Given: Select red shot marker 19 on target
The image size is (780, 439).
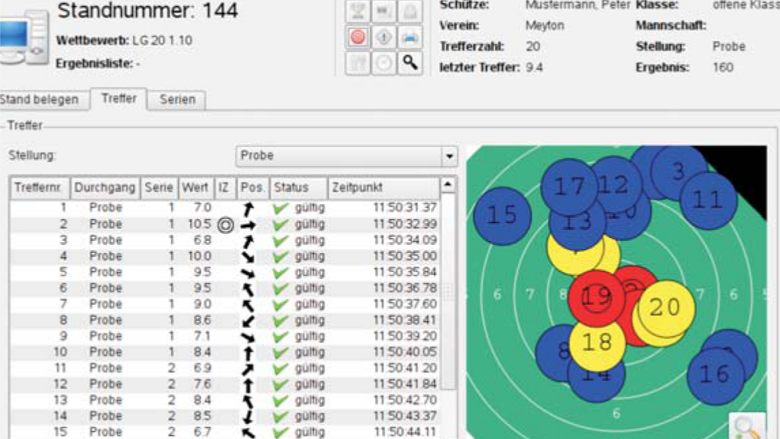Looking at the screenshot, I should (596, 297).
